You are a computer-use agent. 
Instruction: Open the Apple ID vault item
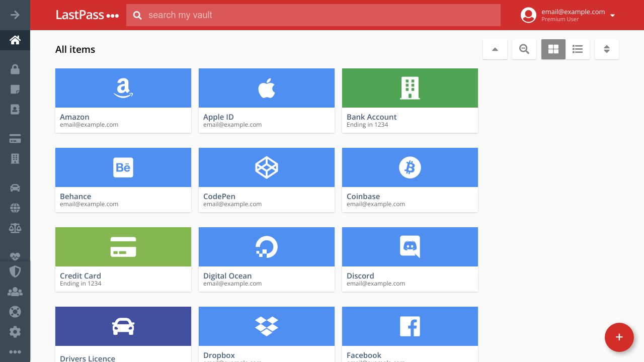[x=267, y=101]
